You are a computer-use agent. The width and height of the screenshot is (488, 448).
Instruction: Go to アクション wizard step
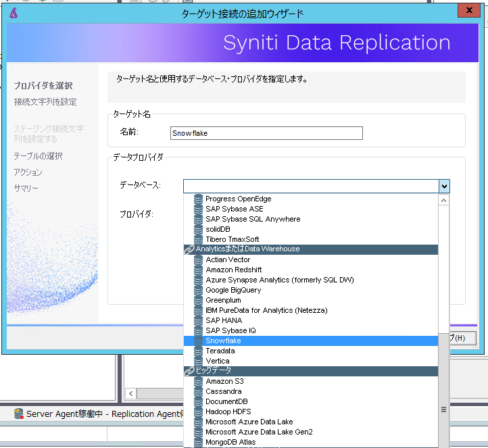click(x=28, y=172)
